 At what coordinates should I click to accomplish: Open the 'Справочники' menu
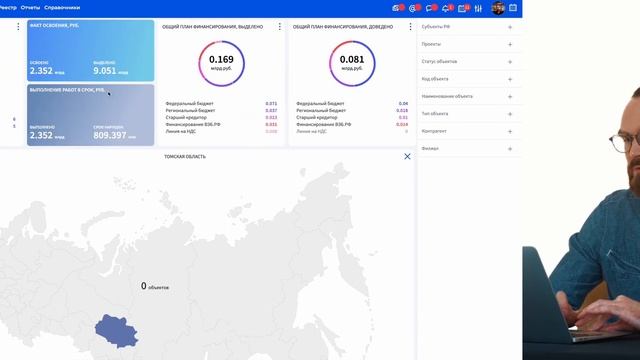tap(62, 8)
